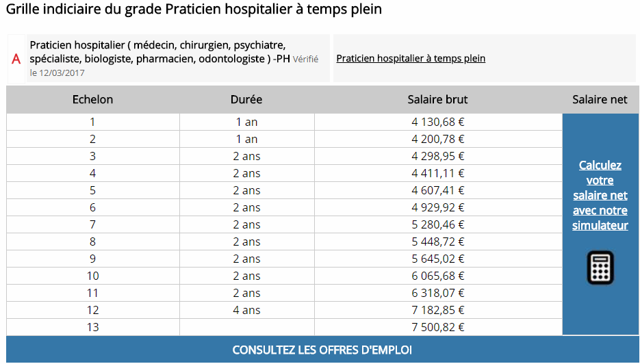Click the calculator simulator icon
This screenshot has width=640, height=364.
point(600,268)
